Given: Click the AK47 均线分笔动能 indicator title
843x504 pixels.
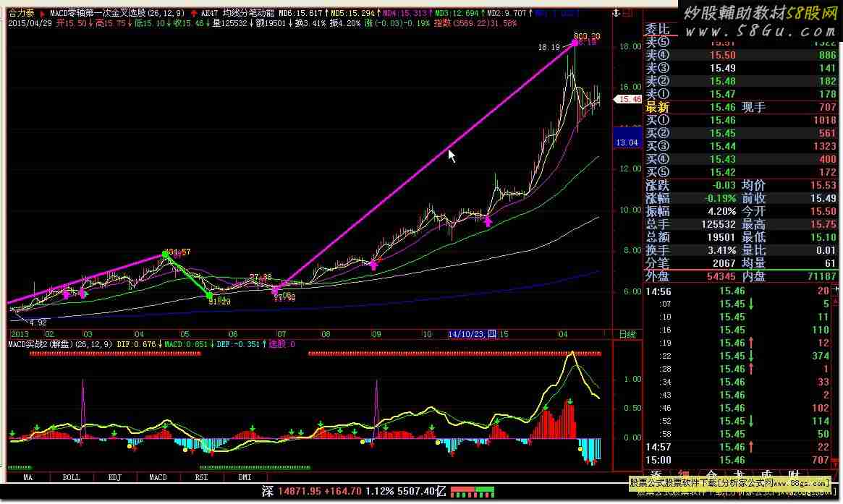Looking at the screenshot, I should [237, 13].
